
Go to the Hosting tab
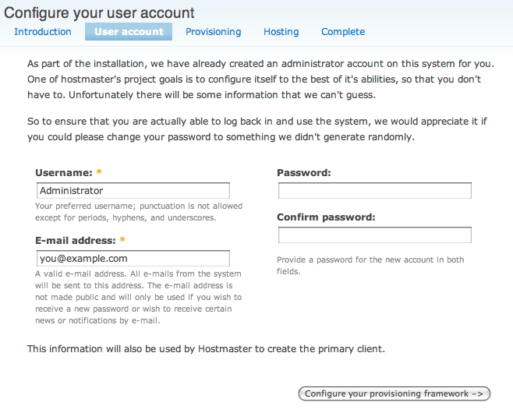(x=281, y=32)
